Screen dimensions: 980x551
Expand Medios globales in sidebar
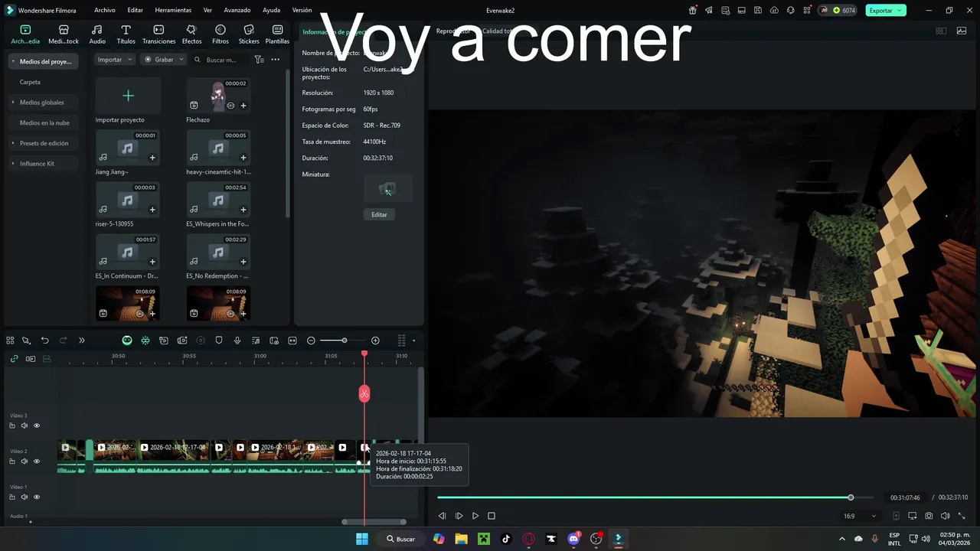12,103
